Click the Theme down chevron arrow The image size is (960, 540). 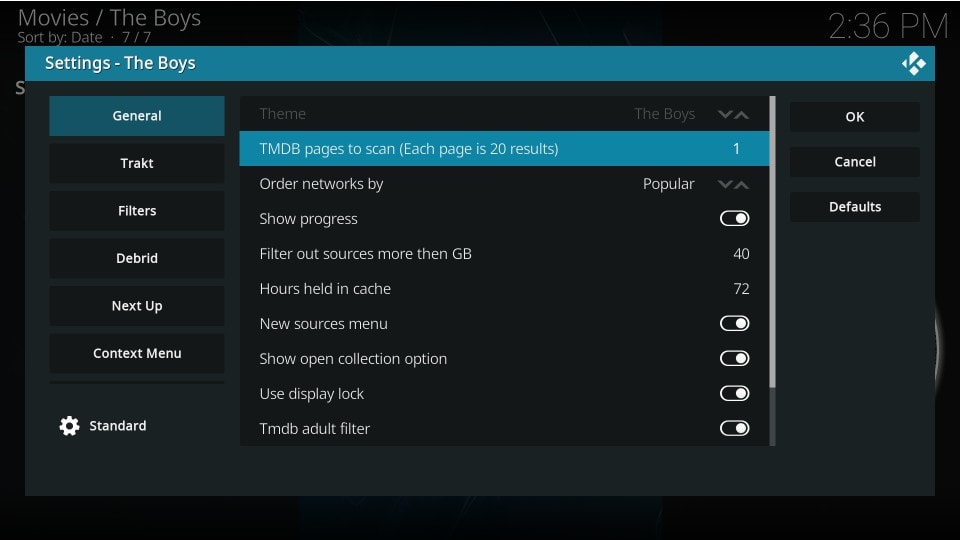pos(725,114)
